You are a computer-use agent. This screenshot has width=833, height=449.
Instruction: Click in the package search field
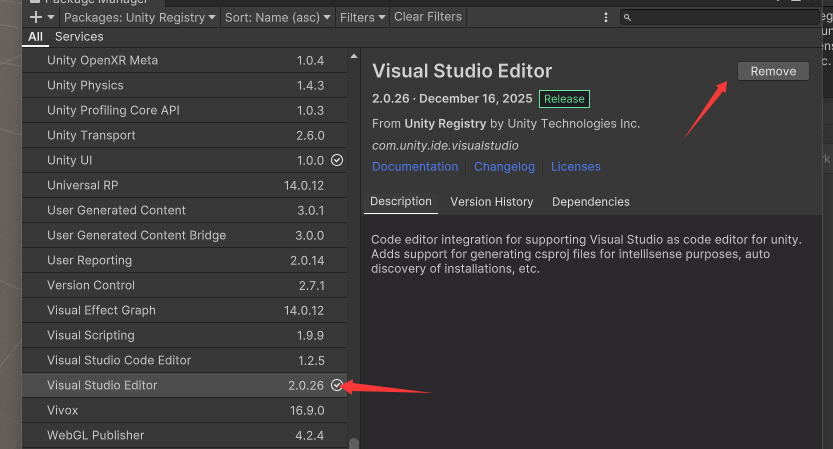[720, 17]
